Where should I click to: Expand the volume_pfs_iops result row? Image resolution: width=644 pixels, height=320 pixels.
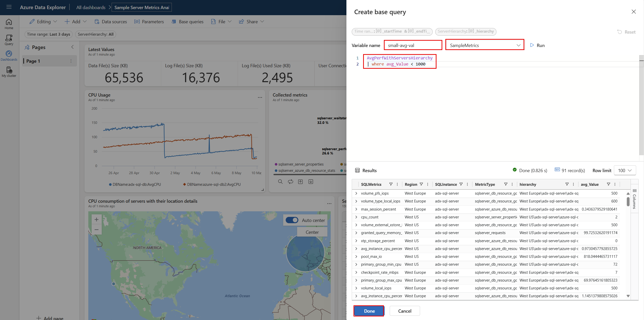coord(356,193)
